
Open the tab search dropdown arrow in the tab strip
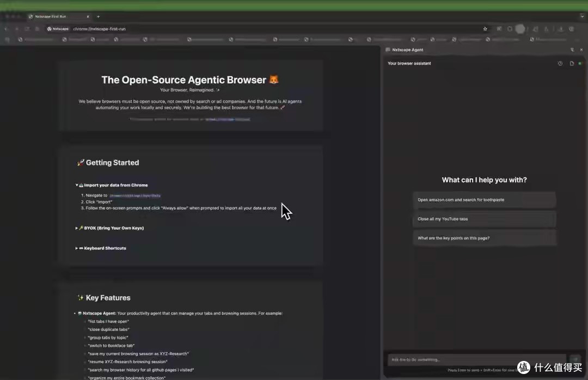click(581, 16)
